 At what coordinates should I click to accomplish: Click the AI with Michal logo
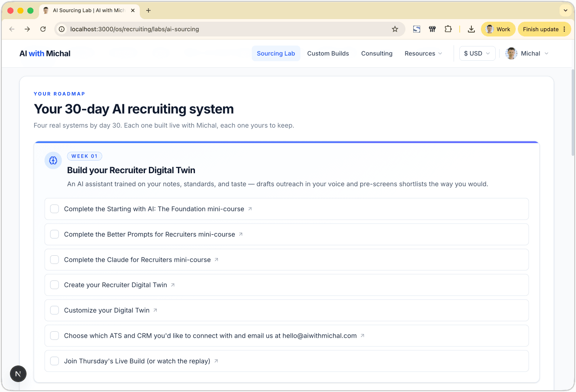click(45, 53)
